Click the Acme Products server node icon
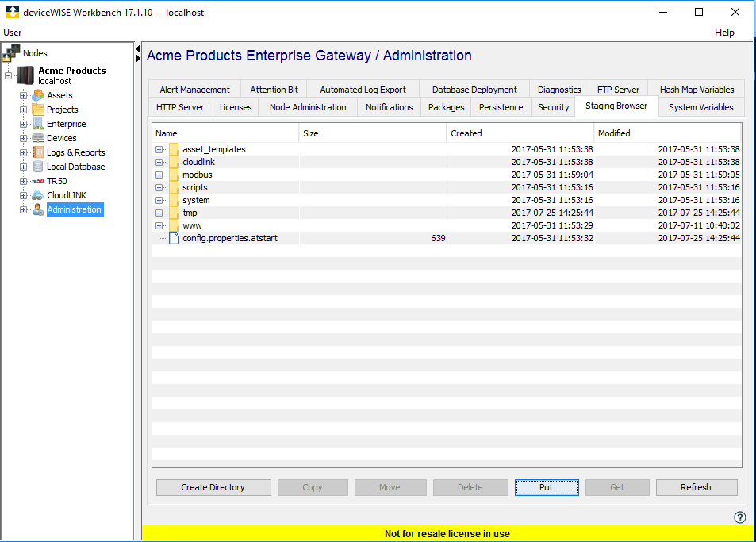Image resolution: width=756 pixels, height=542 pixels. [x=25, y=75]
